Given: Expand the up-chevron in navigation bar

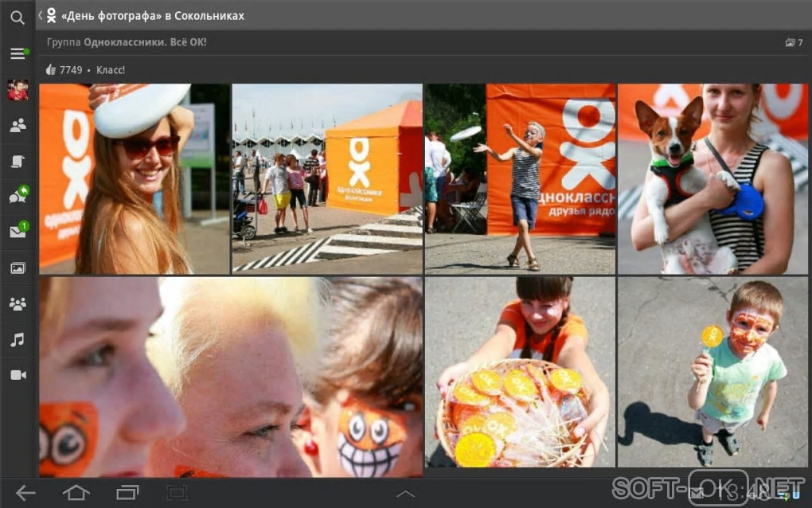Looking at the screenshot, I should click(x=405, y=494).
